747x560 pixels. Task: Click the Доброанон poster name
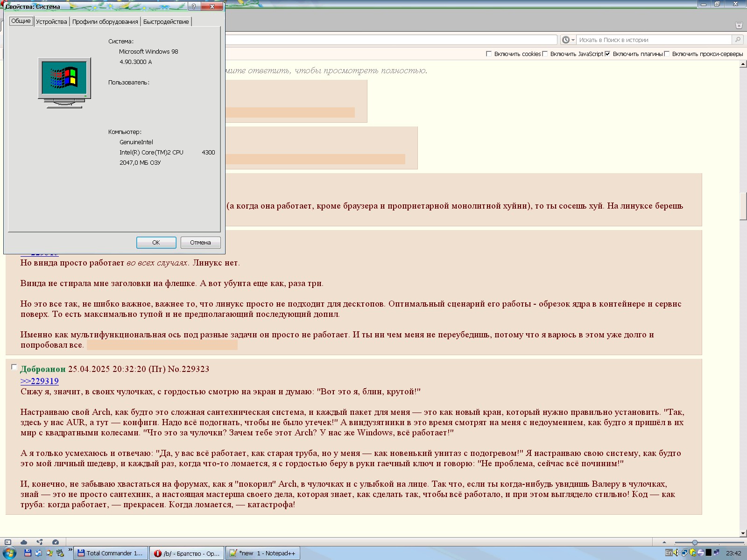point(43,369)
